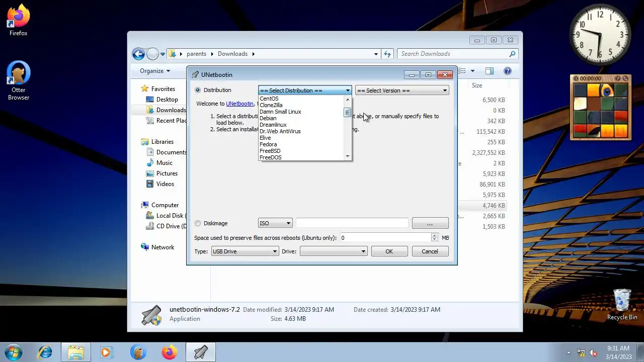The image size is (644, 362).
Task: Select UNetbootin taskbar button
Action: pos(201,352)
